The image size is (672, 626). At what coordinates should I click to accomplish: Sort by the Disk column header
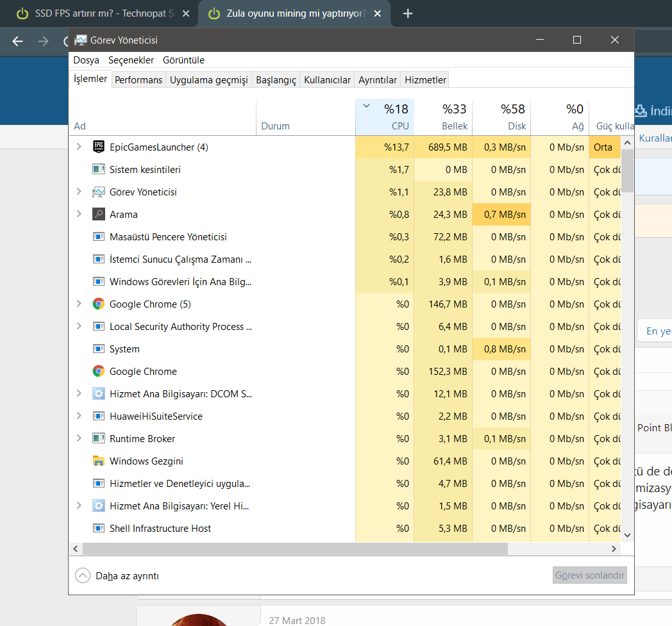[x=501, y=117]
